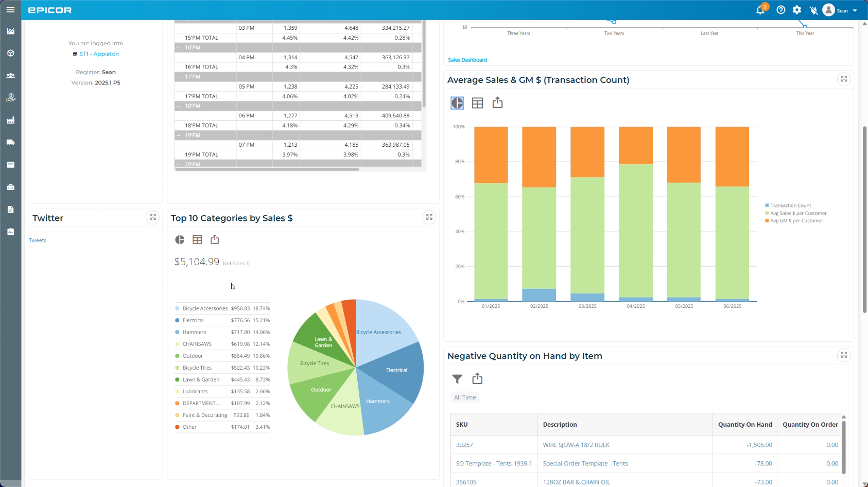Open the help question mark icon
Viewport: 868px width, 487px height.
pos(780,10)
